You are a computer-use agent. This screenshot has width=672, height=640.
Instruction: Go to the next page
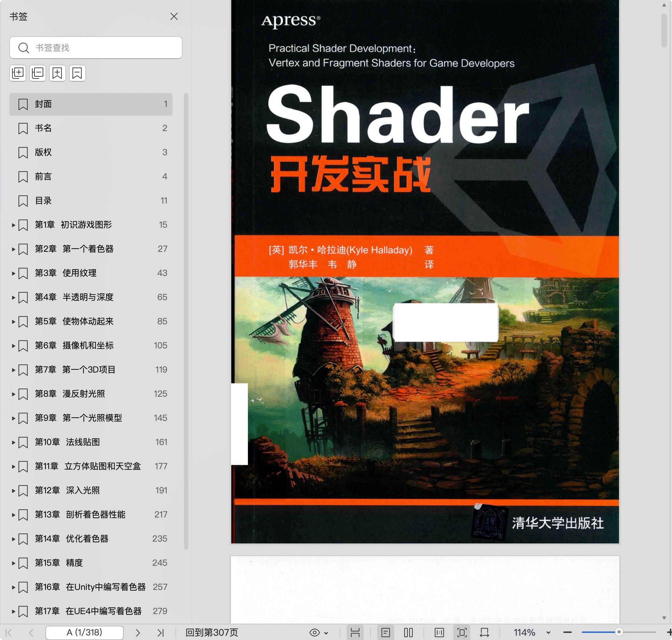[138, 633]
